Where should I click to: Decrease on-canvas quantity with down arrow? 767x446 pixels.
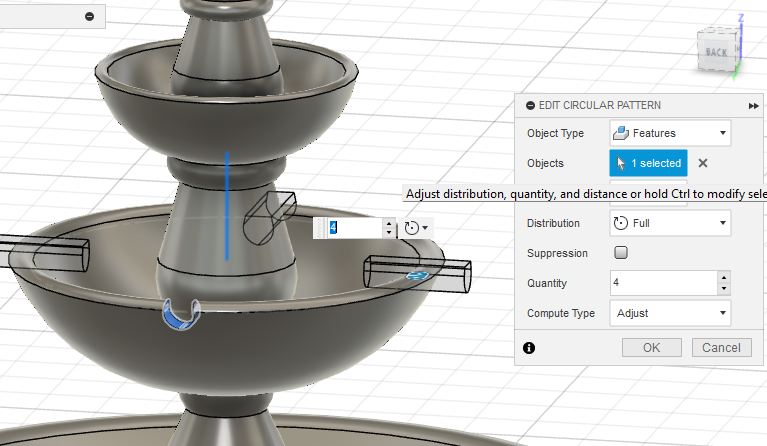pyautogui.click(x=389, y=232)
